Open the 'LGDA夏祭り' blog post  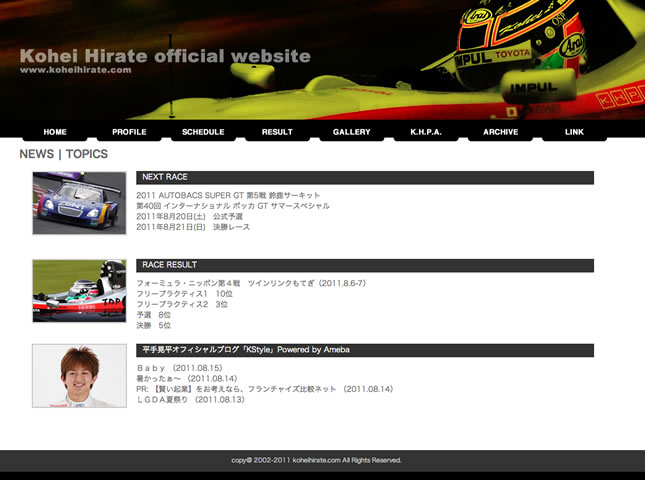[x=190, y=399]
